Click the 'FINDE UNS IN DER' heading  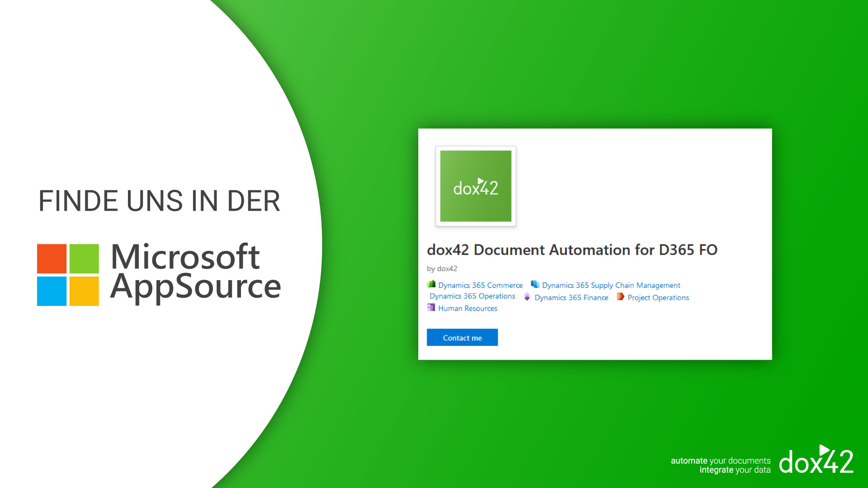(x=159, y=201)
